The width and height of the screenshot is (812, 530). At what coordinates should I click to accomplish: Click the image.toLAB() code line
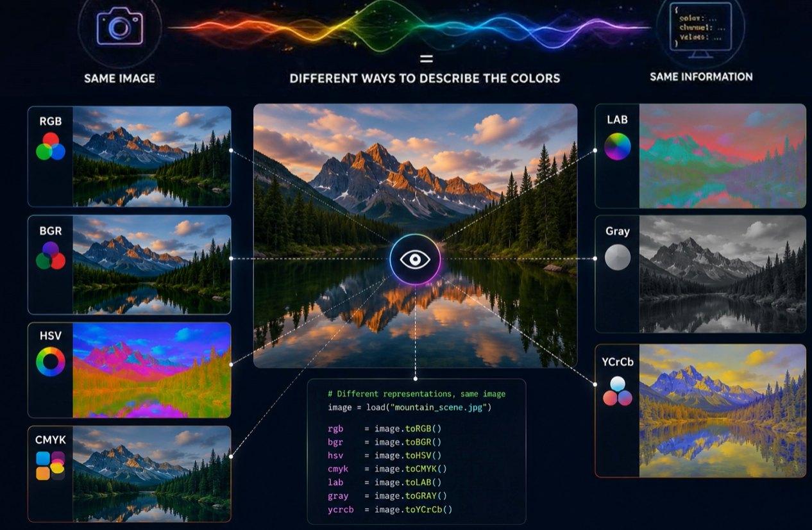385,483
